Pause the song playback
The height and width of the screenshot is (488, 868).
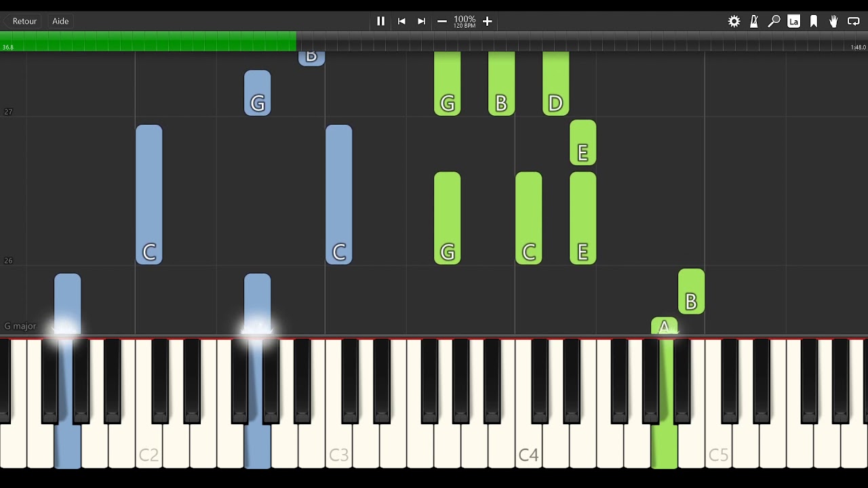(380, 21)
